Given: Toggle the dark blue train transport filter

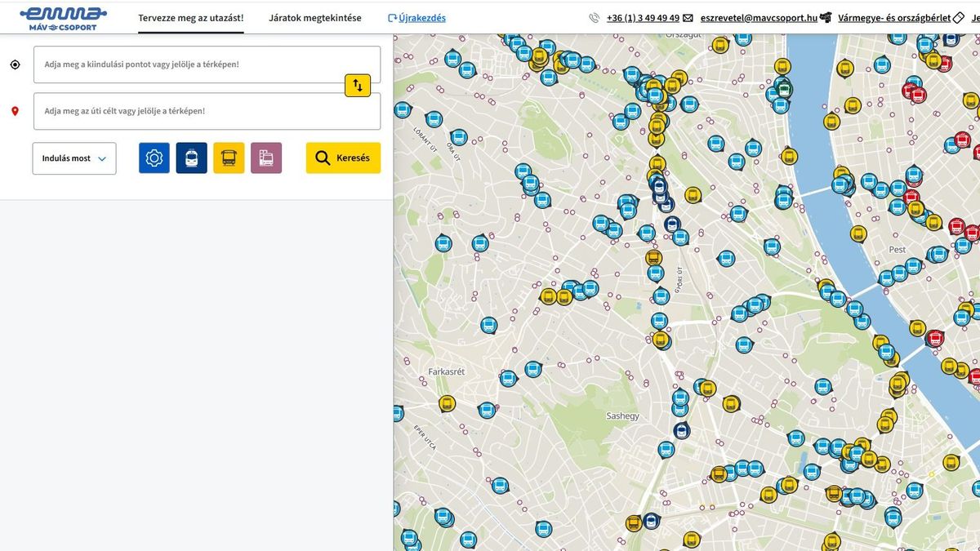Looking at the screenshot, I should pyautogui.click(x=191, y=158).
